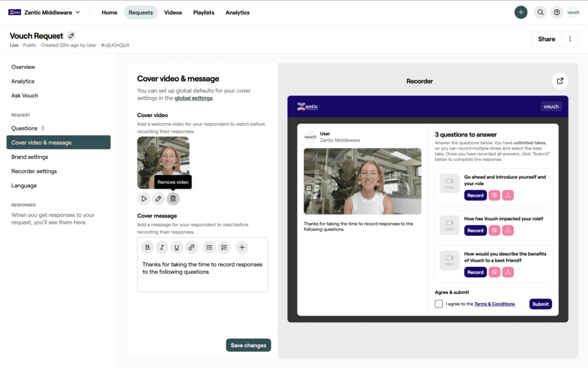Go to the Home tab
588x368 pixels.
coord(110,13)
